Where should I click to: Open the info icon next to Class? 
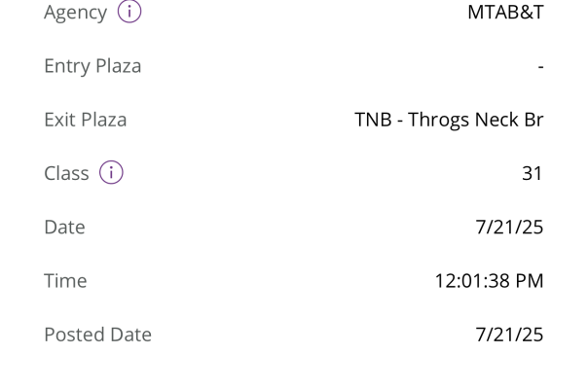(x=112, y=173)
